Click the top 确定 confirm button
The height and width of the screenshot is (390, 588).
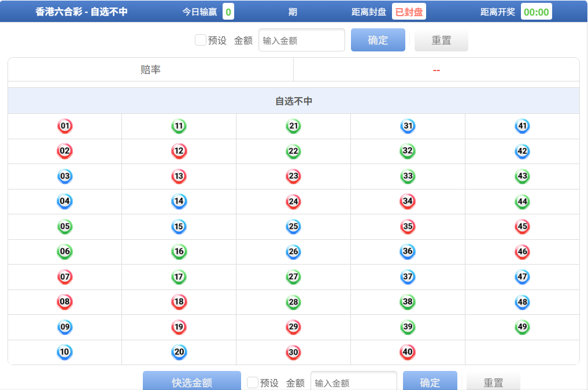378,40
